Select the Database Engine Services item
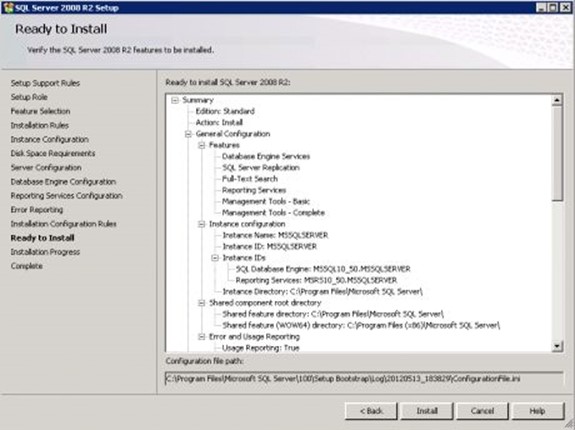Image resolution: width=575 pixels, height=430 pixels. click(x=266, y=157)
